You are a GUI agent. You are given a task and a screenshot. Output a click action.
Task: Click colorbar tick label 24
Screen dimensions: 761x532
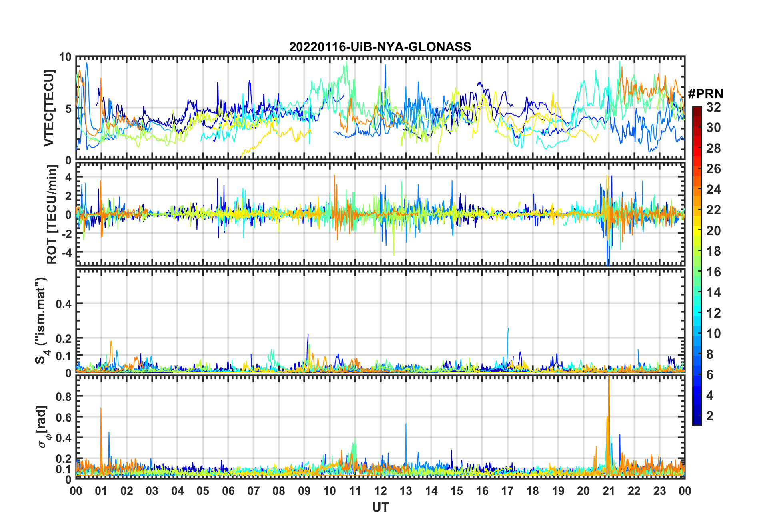[x=713, y=190]
